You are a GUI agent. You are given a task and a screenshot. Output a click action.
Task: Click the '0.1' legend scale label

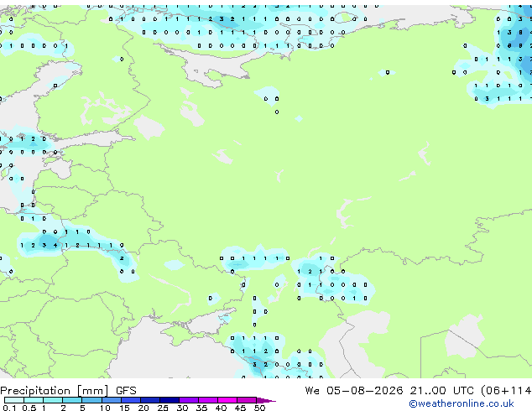click(x=9, y=408)
